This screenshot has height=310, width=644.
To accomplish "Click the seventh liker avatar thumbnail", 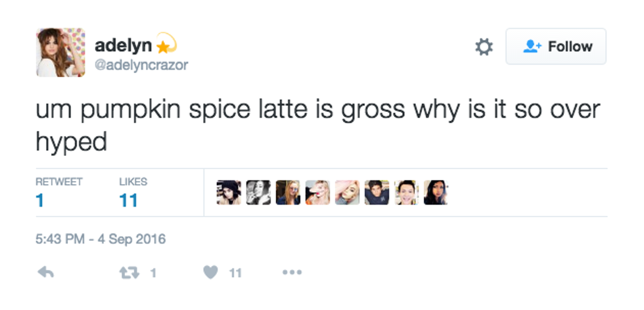I will pyautogui.click(x=406, y=192).
